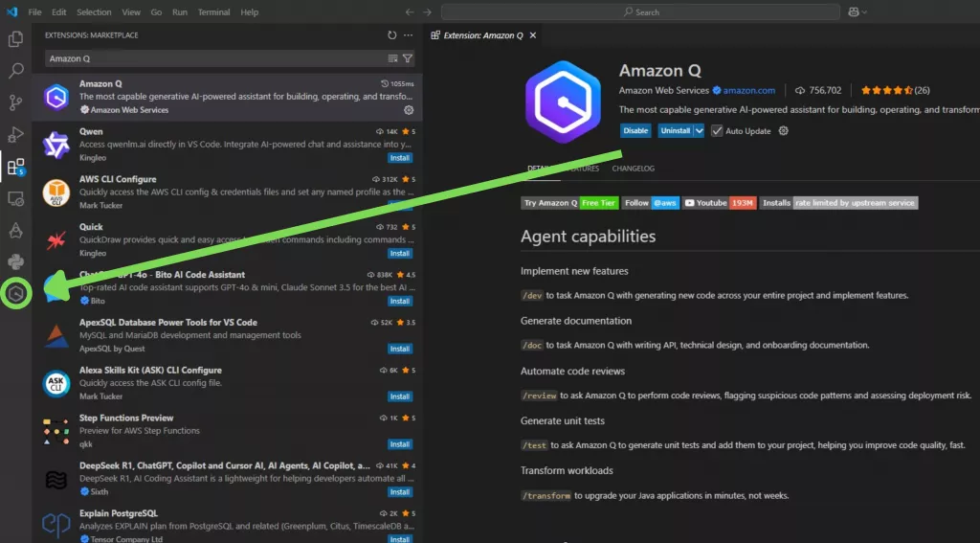
Task: Open the Amazon Q icon in activity bar
Action: point(15,294)
